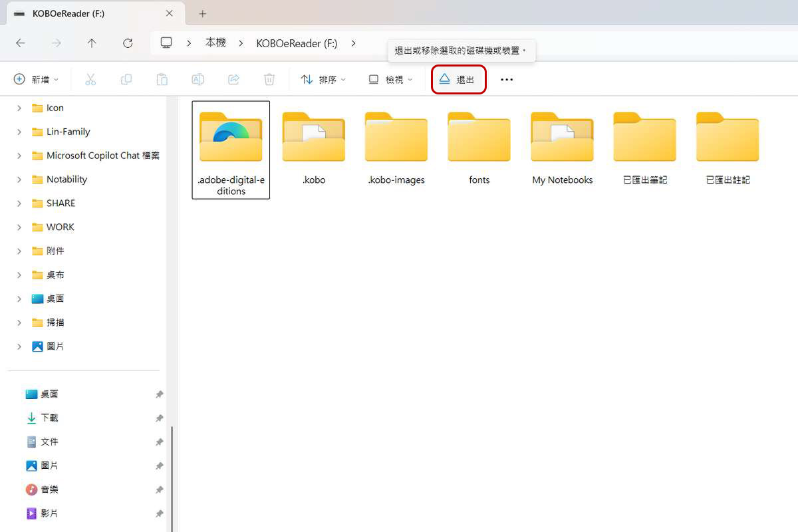Go up one level with the up arrow
This screenshot has height=532, width=798.
(x=92, y=43)
